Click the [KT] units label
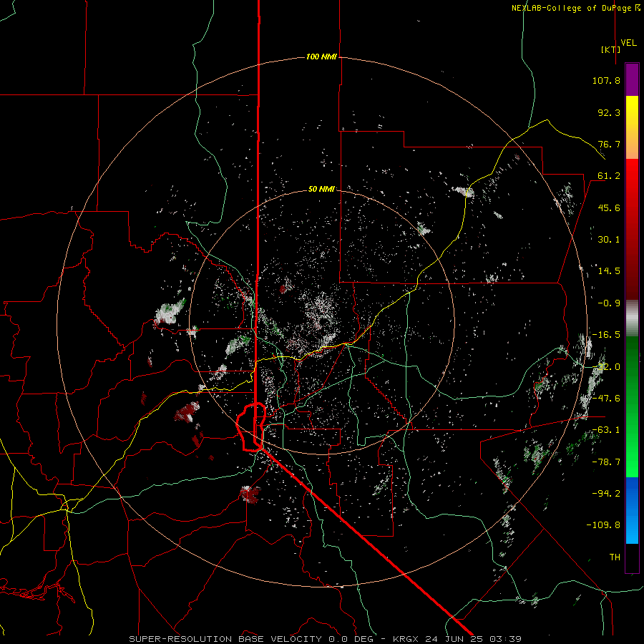The height and width of the screenshot is (644, 644). [x=611, y=49]
